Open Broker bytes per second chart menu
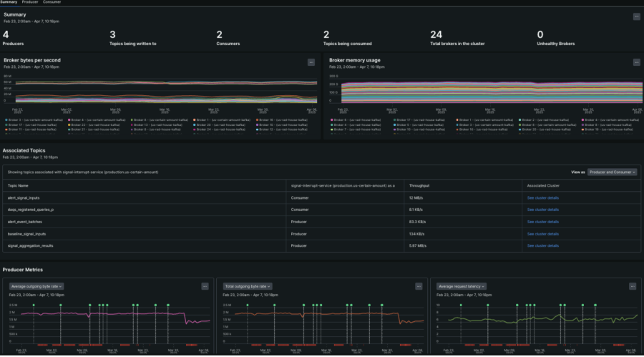Image resolution: width=644 pixels, height=357 pixels. click(311, 62)
